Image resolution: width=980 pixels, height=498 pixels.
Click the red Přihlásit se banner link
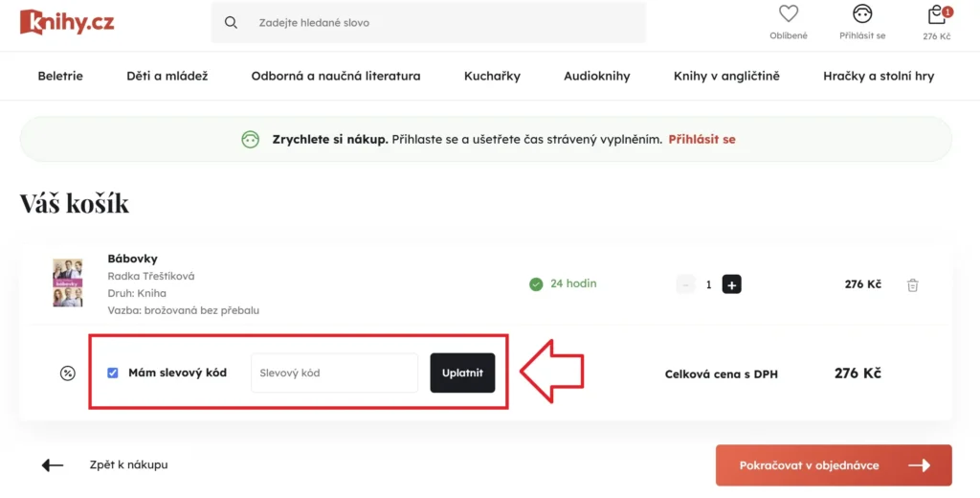[702, 139]
